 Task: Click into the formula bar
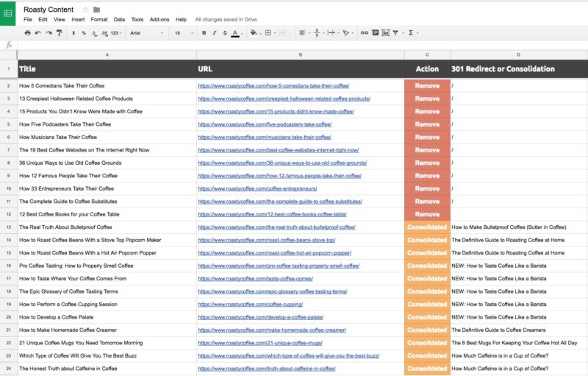(x=302, y=45)
